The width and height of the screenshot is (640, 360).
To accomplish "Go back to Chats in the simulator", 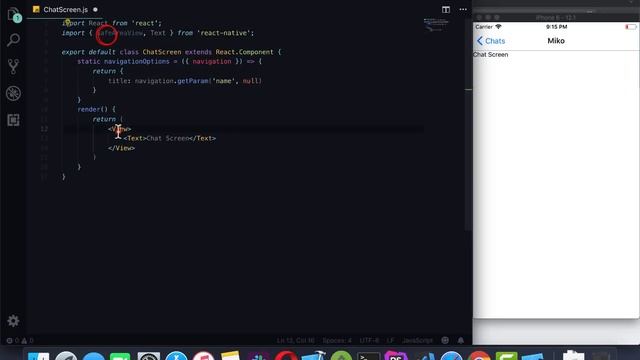I will 491,41.
